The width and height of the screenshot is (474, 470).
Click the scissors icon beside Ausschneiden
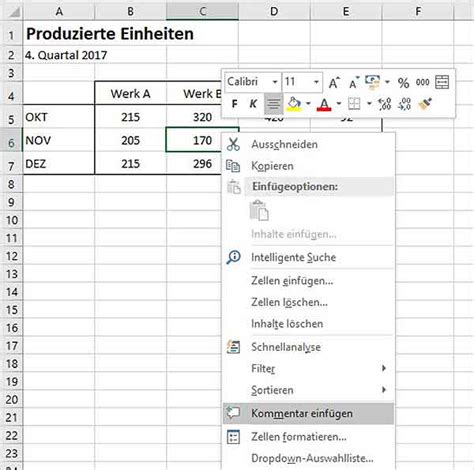click(x=233, y=145)
